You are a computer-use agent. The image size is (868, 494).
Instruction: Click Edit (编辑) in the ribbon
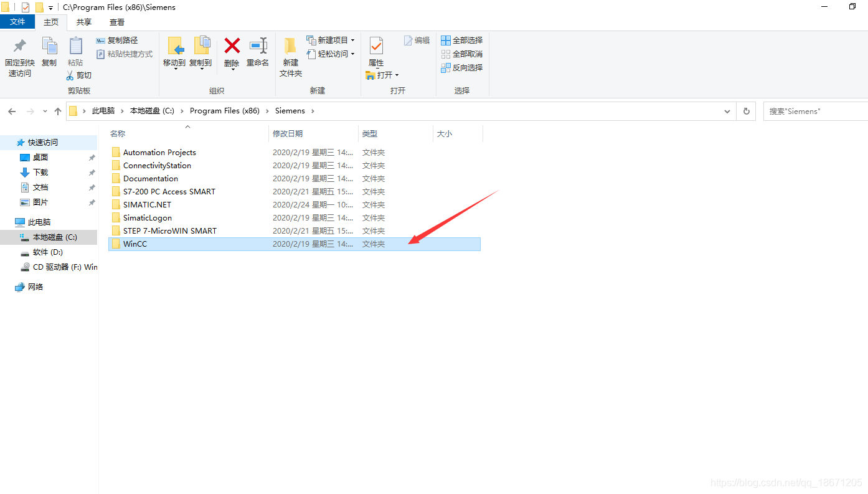[417, 40]
